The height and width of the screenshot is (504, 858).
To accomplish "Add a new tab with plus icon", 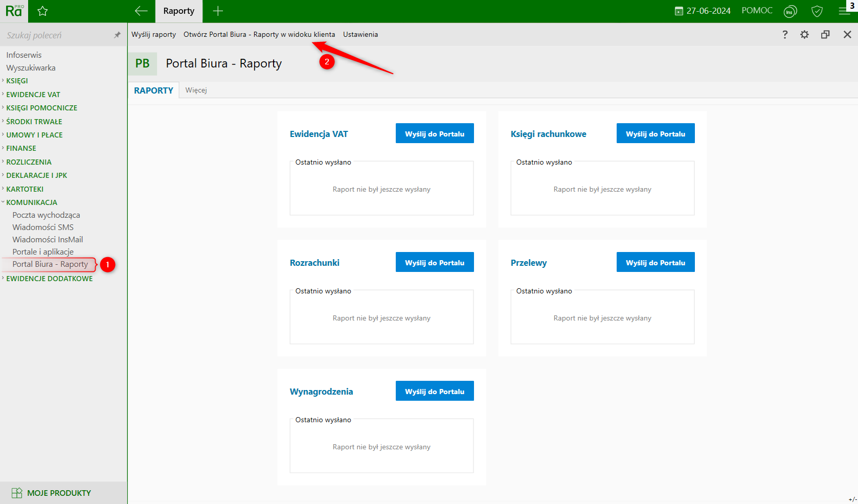I will coord(218,11).
